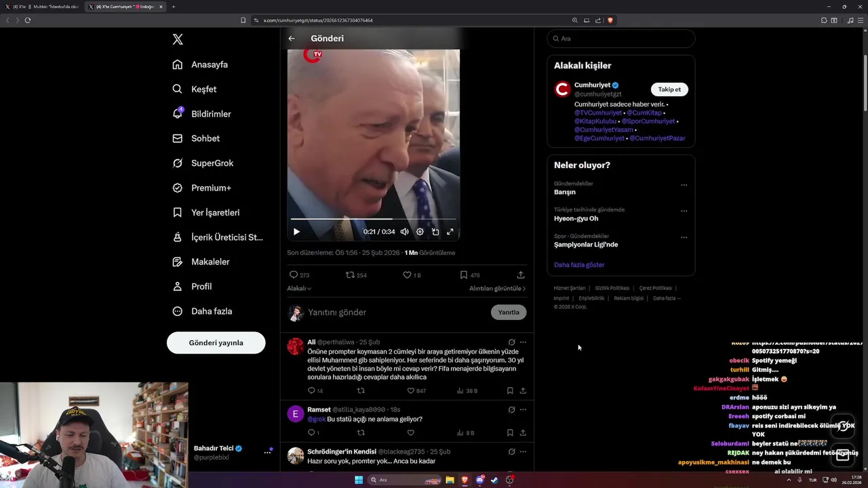This screenshot has width=868, height=488.
Task: Open File Explorer from the taskbar
Action: (450, 480)
